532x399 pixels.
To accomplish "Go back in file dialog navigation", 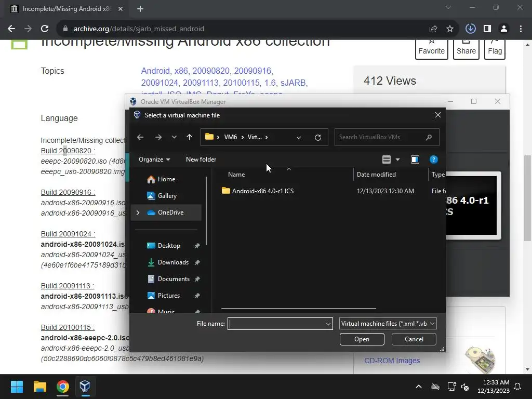I will tap(140, 137).
